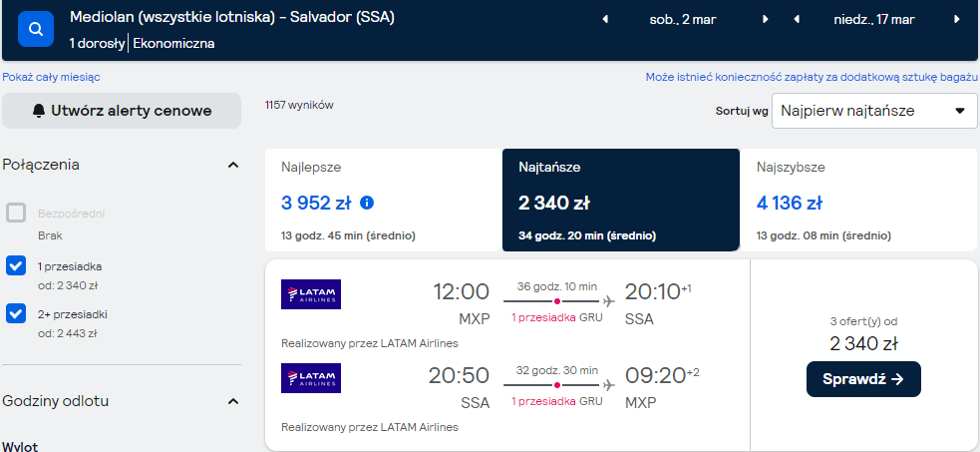Uncheck the 2+ przesiadki checkbox
This screenshot has width=980, height=452.
16,313
